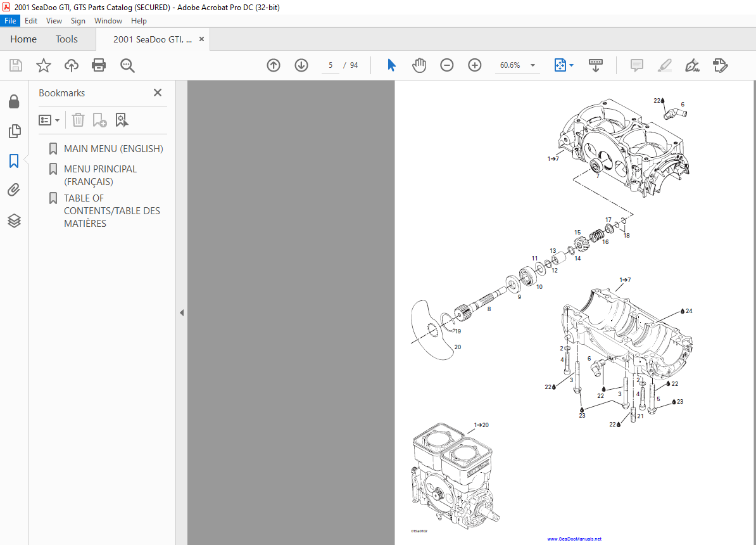Open MAIN MENU (ENGLISH) bookmark
Viewport: 756px width, 545px height.
113,149
